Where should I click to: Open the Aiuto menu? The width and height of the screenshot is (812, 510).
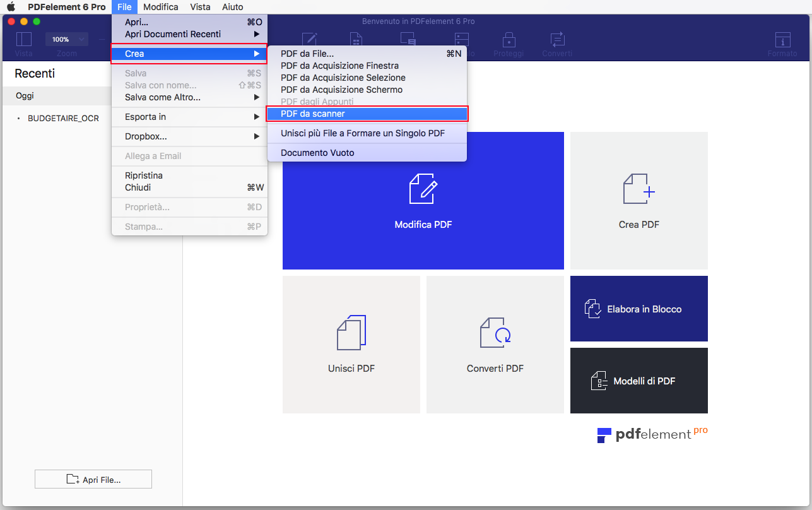click(x=233, y=7)
